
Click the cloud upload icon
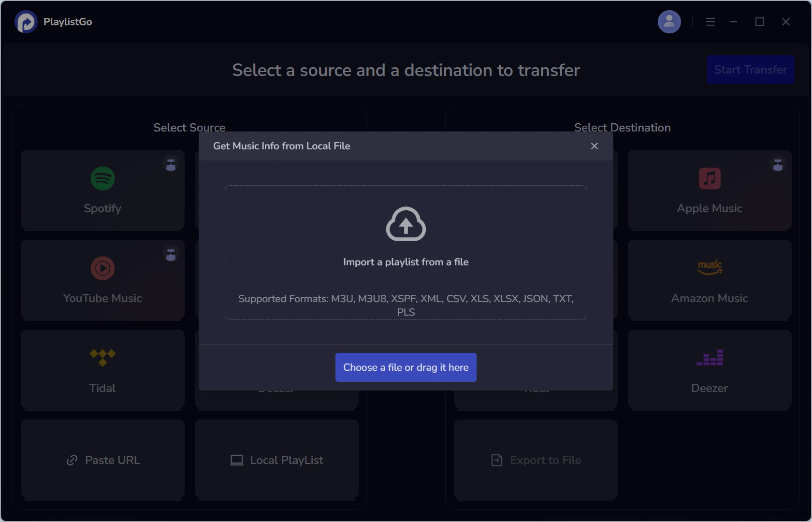pos(406,224)
